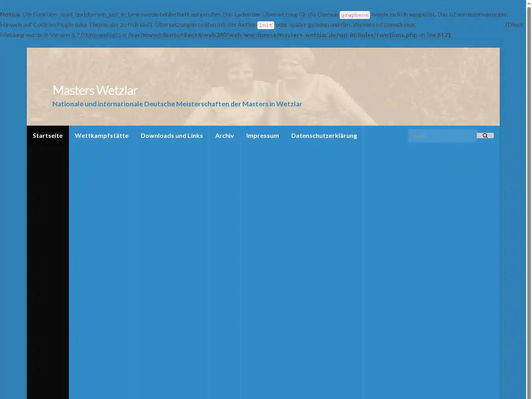Viewport: 532px width, 399px height.
Task: Navigate to Downloads und Links
Action: coord(171,135)
